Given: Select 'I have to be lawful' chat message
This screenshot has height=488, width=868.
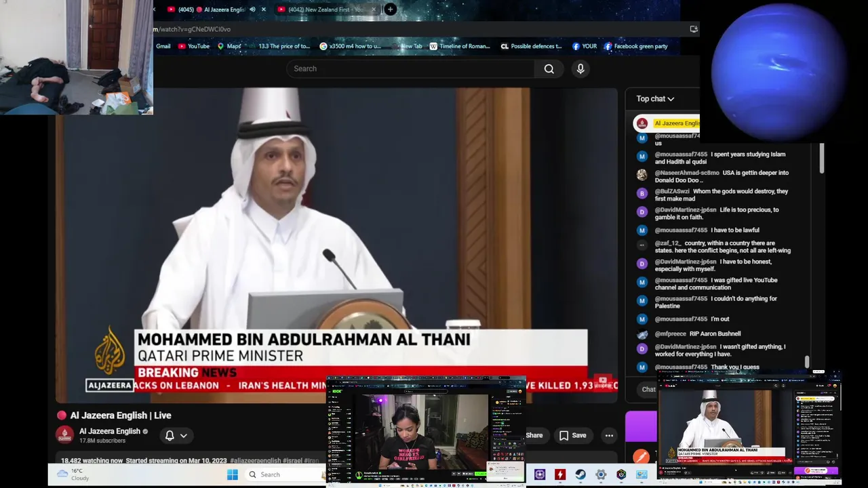Looking at the screenshot, I should (x=735, y=230).
